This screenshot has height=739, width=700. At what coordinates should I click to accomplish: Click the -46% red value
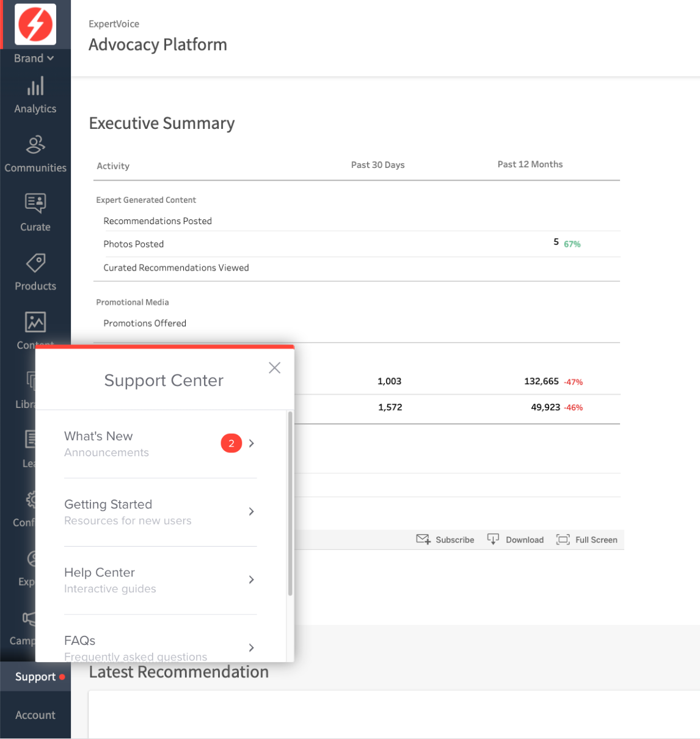(574, 407)
